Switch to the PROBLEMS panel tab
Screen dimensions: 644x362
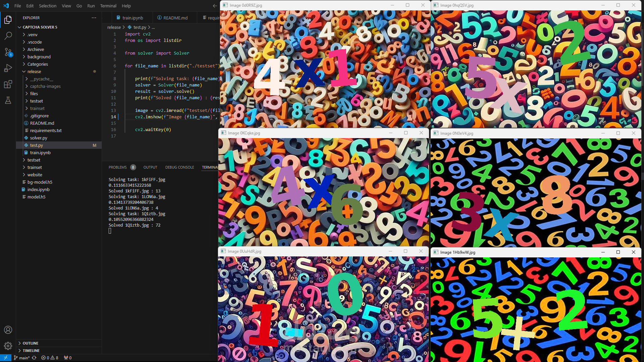point(118,167)
